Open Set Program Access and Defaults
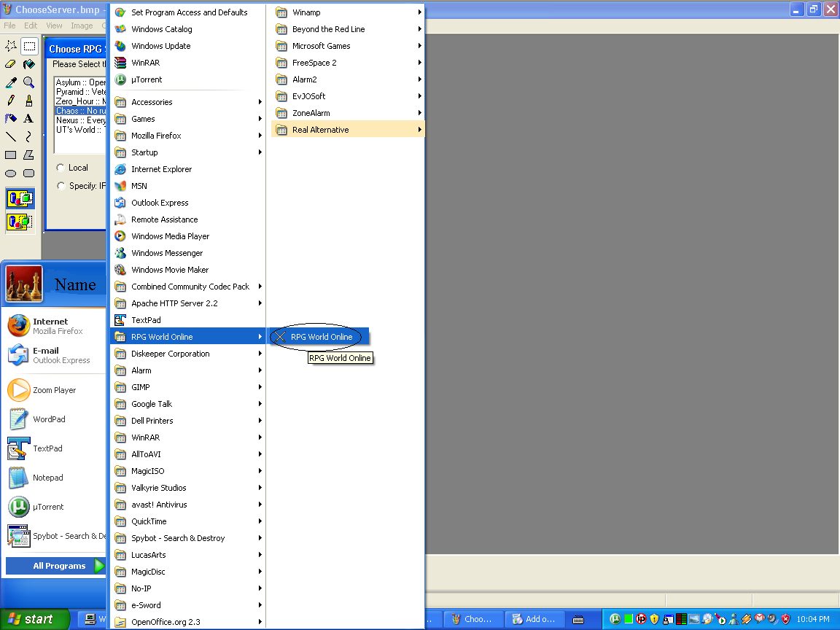The height and width of the screenshot is (630, 840). click(188, 12)
